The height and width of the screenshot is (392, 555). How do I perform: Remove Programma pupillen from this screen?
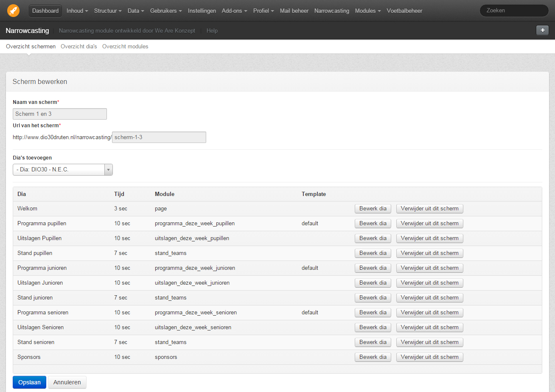429,224
